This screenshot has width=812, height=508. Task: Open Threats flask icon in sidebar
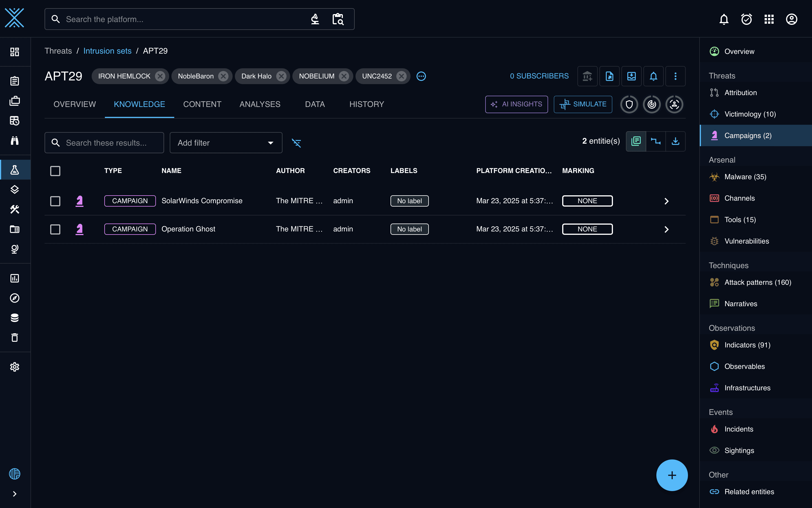[14, 170]
